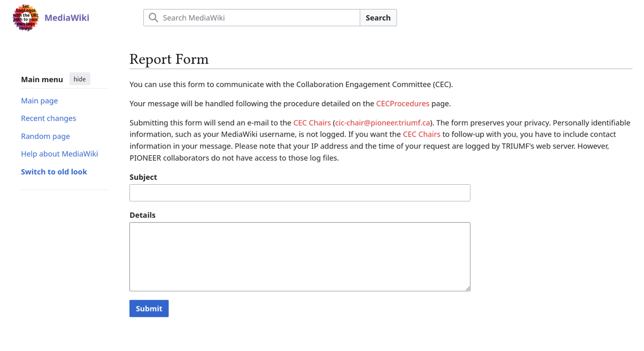
Task: Go to Main page
Action: pos(39,101)
